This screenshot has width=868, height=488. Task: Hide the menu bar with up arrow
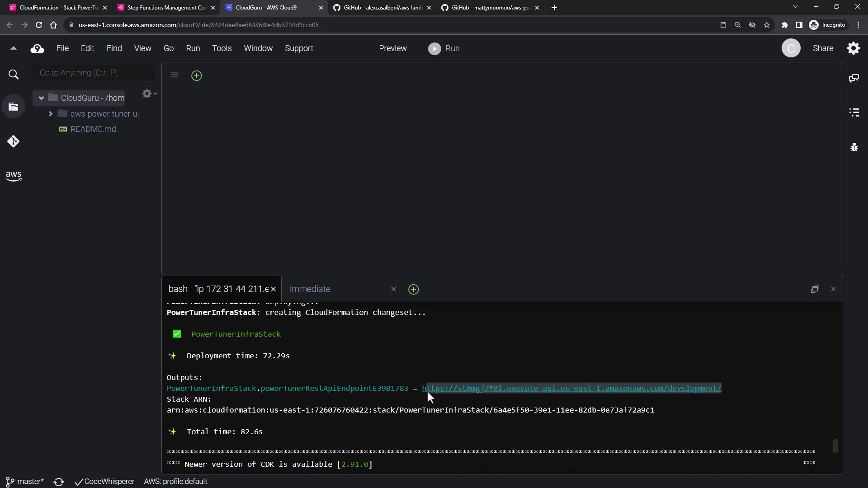click(13, 48)
